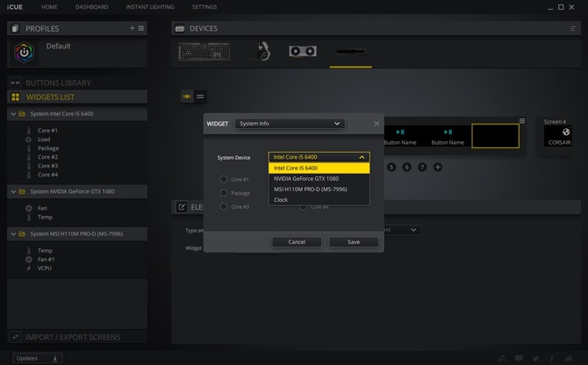Open Instant Lighting

click(150, 7)
